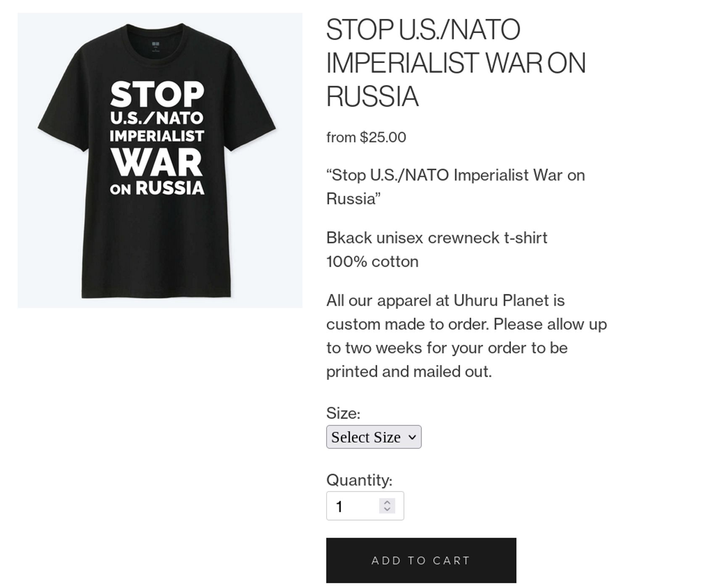Click into the Quantity number field

[353, 506]
